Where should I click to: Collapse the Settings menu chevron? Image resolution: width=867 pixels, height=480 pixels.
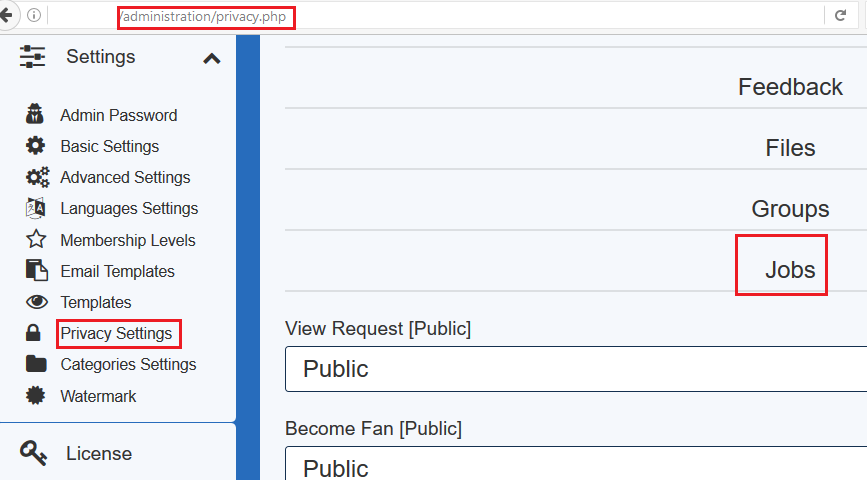[212, 58]
